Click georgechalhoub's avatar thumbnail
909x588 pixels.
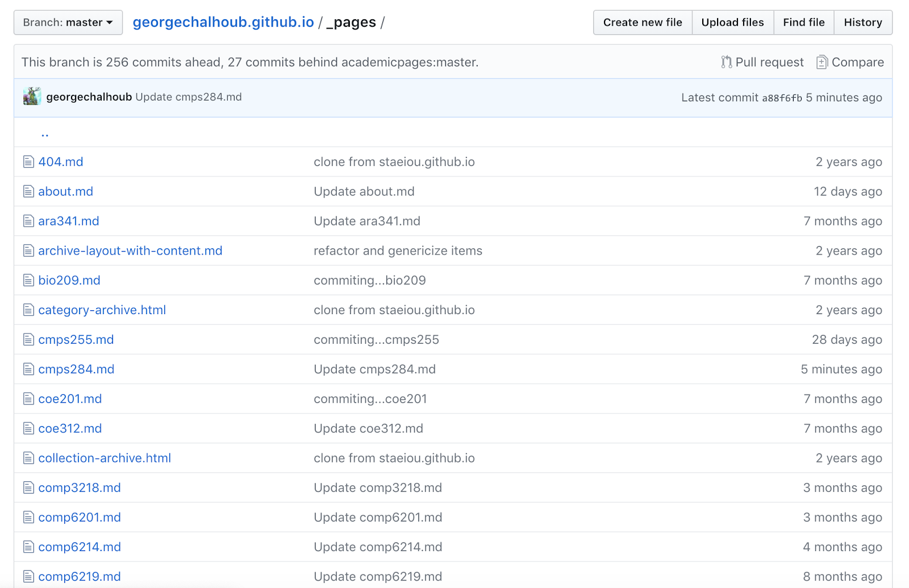point(32,97)
